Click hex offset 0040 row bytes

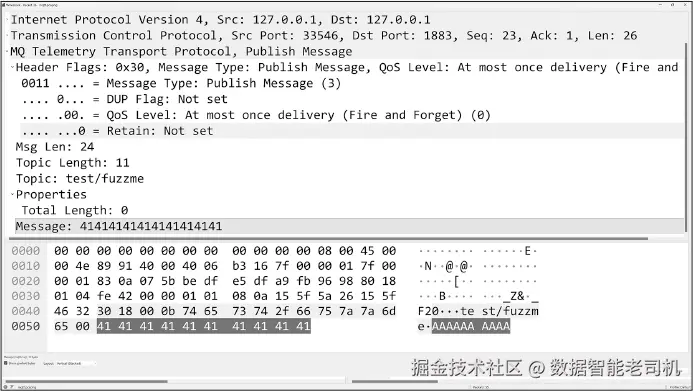225,311
